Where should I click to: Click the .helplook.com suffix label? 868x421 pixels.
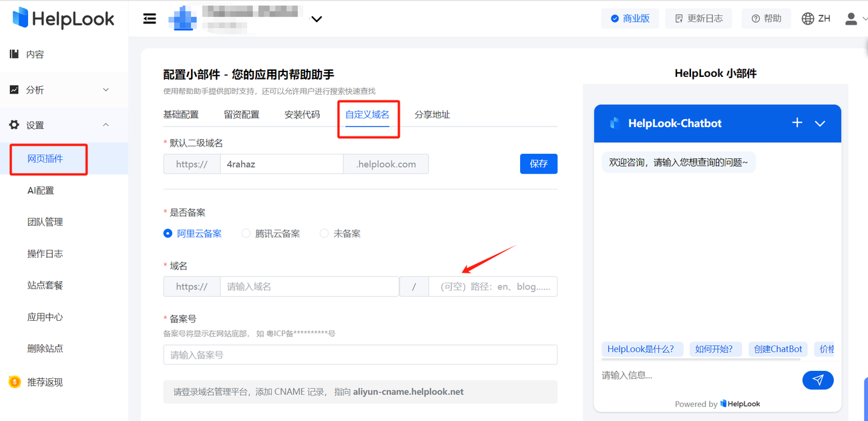[386, 164]
